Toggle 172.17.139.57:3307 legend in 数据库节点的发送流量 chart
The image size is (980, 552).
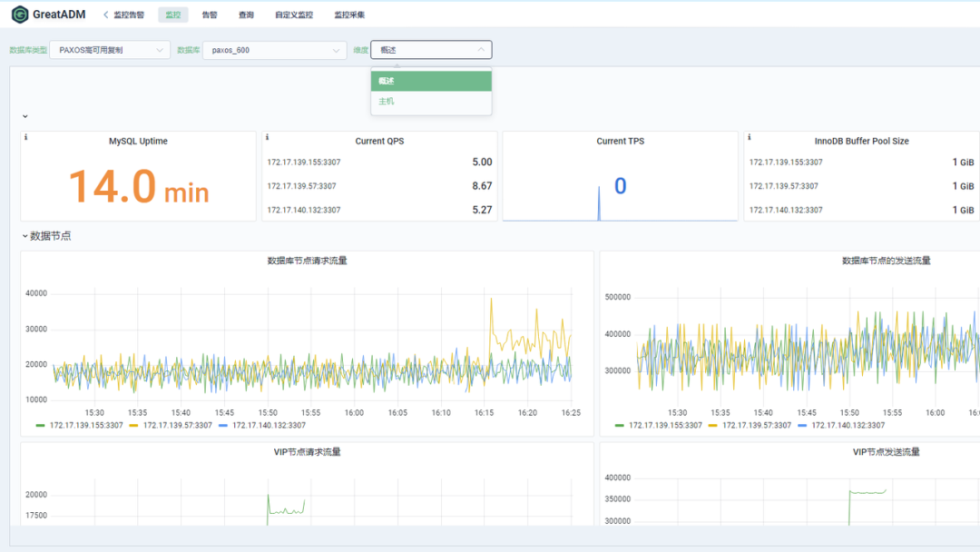[x=756, y=425]
